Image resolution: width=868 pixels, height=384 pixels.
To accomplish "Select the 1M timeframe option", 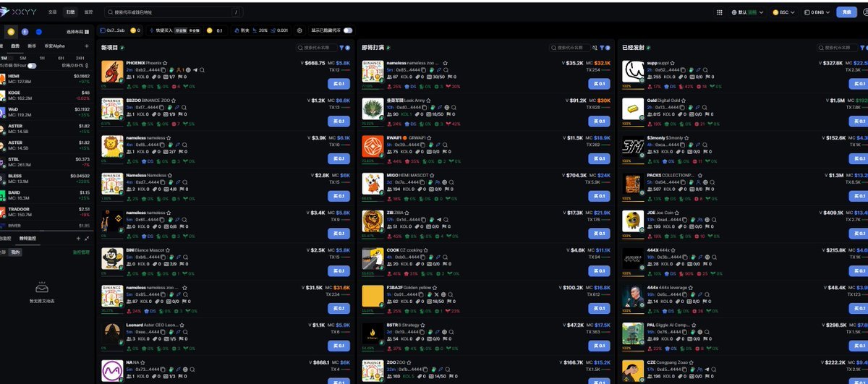I will pyautogui.click(x=4, y=57).
